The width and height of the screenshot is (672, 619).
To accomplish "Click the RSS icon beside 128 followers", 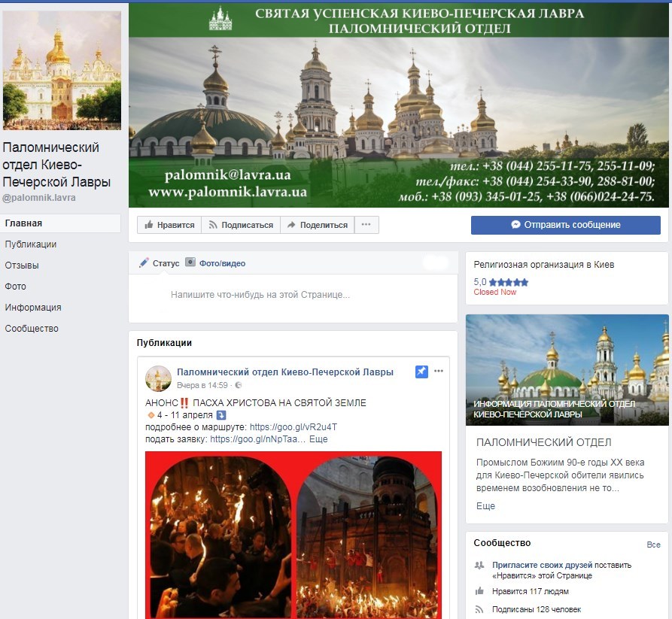I will pos(479,609).
